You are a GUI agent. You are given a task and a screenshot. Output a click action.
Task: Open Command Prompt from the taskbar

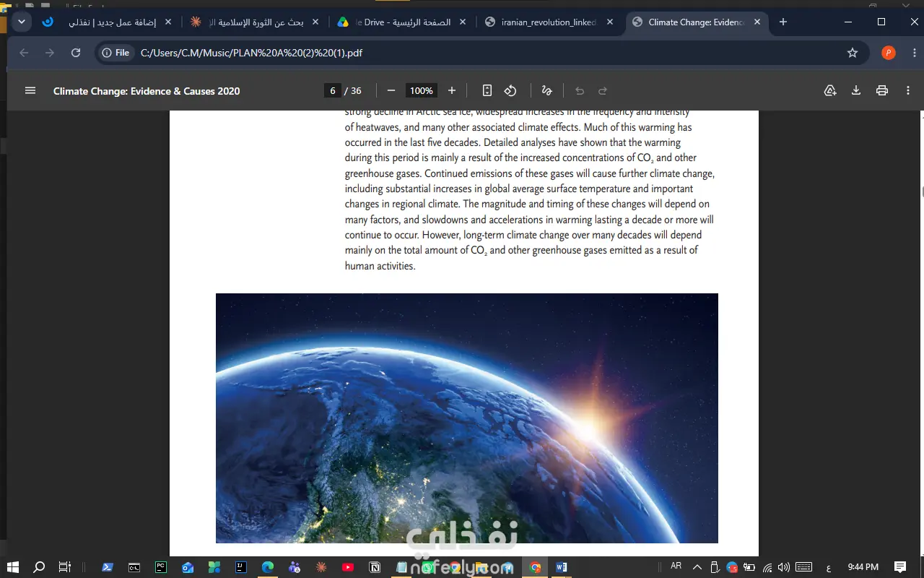(134, 567)
